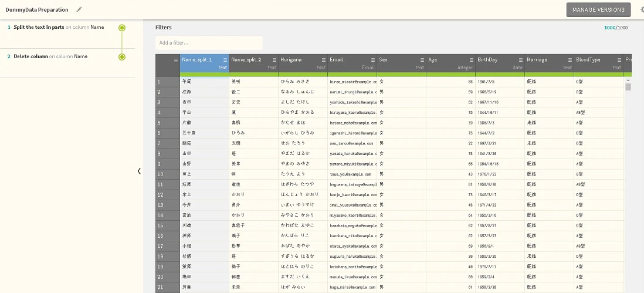Open the table-wide menu icon above row numbers
644x293 pixels.
coord(176,60)
